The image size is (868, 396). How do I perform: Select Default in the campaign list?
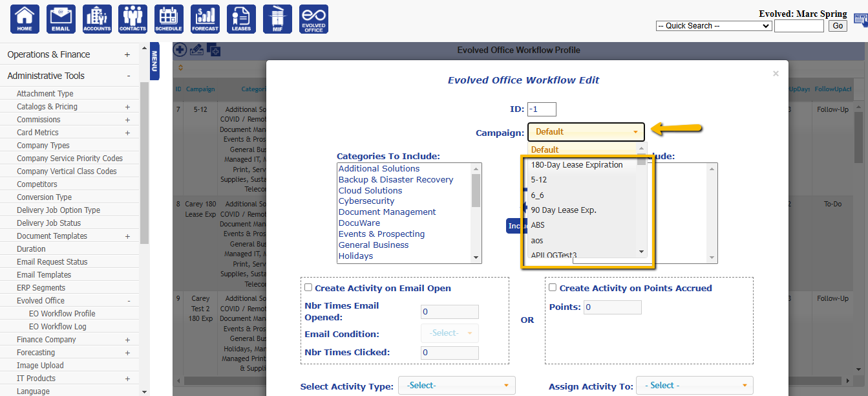coord(582,149)
